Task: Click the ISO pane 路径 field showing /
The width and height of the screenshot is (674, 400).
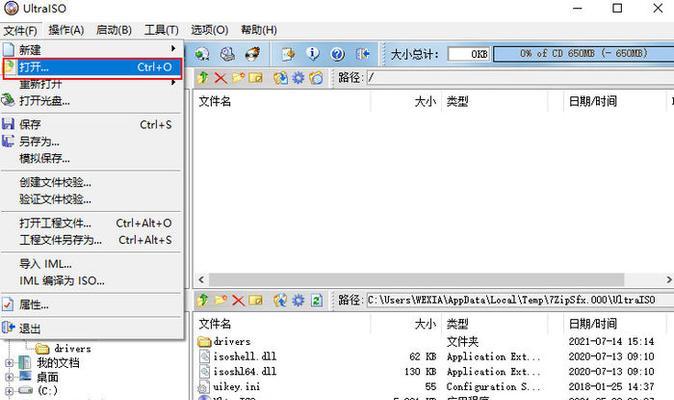Action: pyautogui.click(x=520, y=78)
